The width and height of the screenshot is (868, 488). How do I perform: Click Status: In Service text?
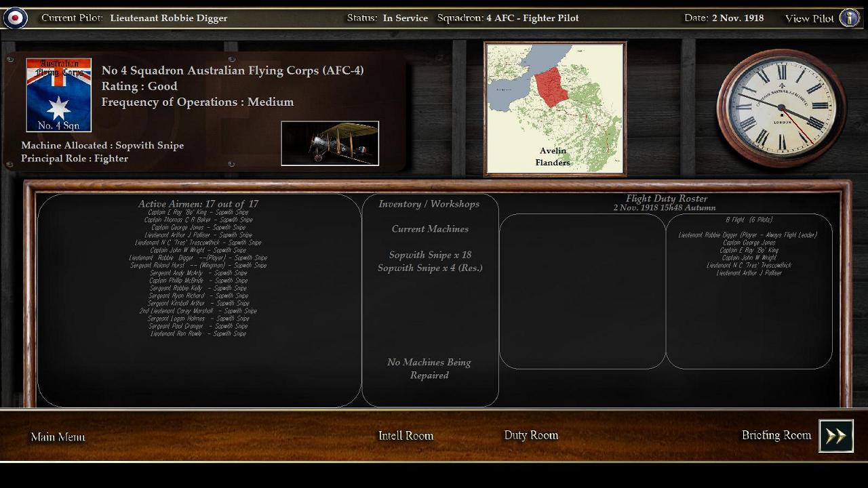click(387, 18)
